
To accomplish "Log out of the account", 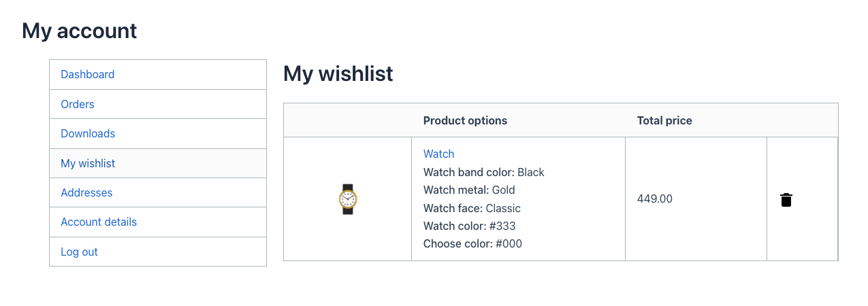I will click(79, 252).
